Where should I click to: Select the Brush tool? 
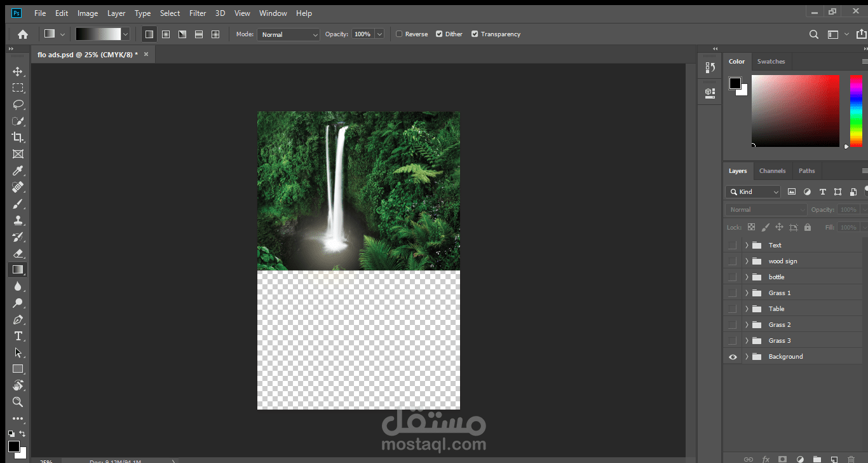click(18, 204)
